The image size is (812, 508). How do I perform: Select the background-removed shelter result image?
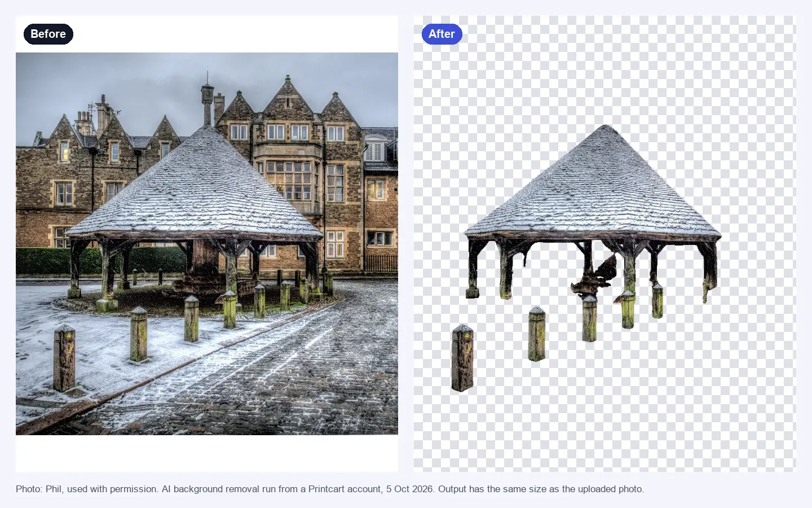coord(604,244)
